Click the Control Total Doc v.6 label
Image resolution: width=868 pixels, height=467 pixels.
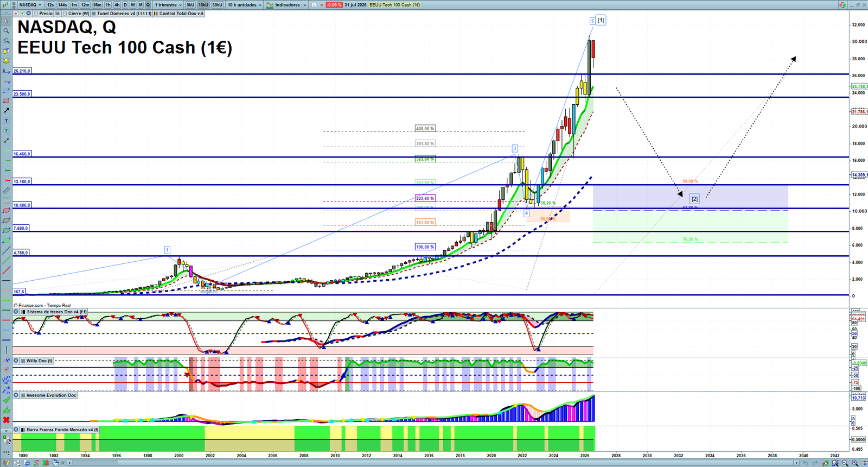click(181, 14)
